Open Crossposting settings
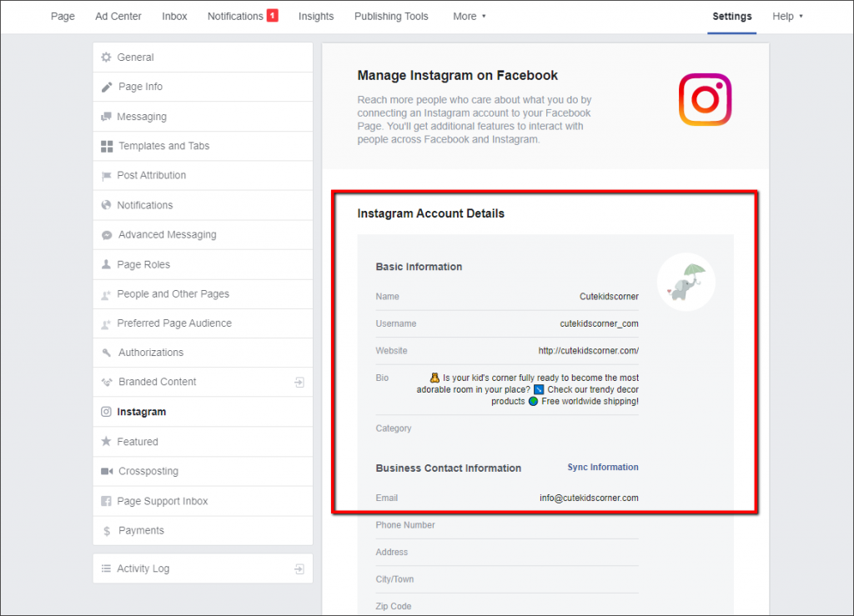The image size is (854, 616). pyautogui.click(x=203, y=471)
